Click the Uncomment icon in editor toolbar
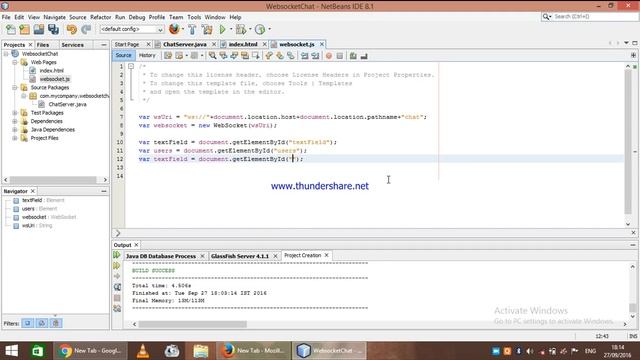Viewport: 640px width, 360px height. point(364,56)
